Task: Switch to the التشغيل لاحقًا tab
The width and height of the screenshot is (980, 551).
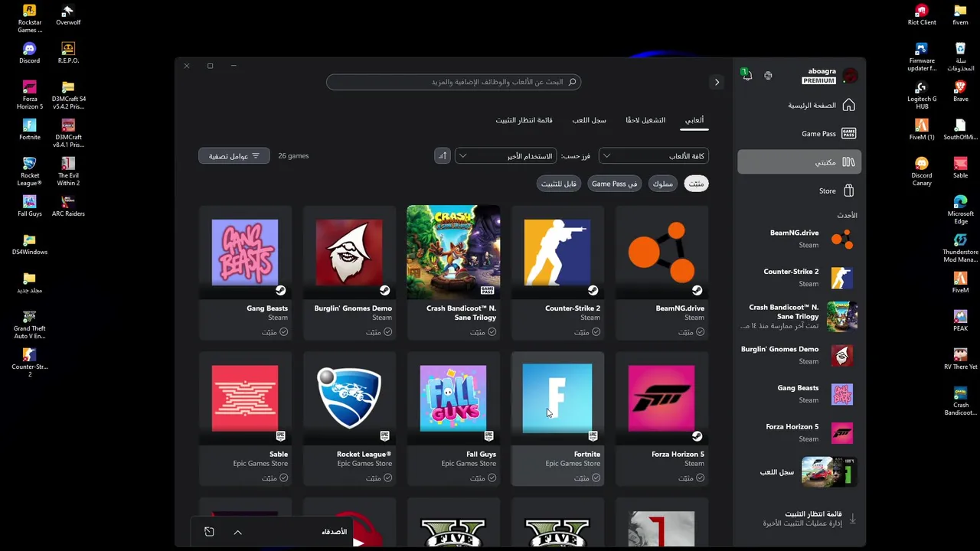Action: tap(645, 120)
